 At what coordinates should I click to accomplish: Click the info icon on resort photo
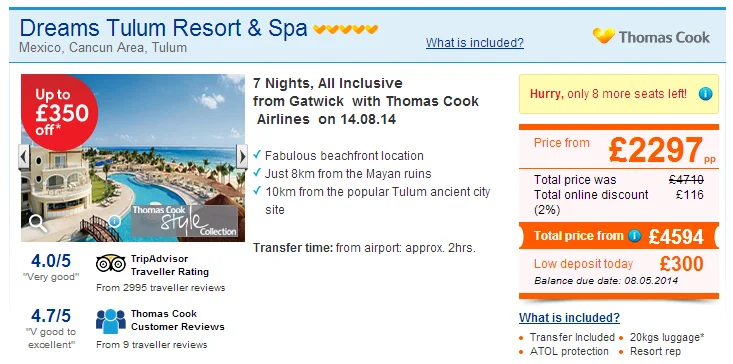114,221
